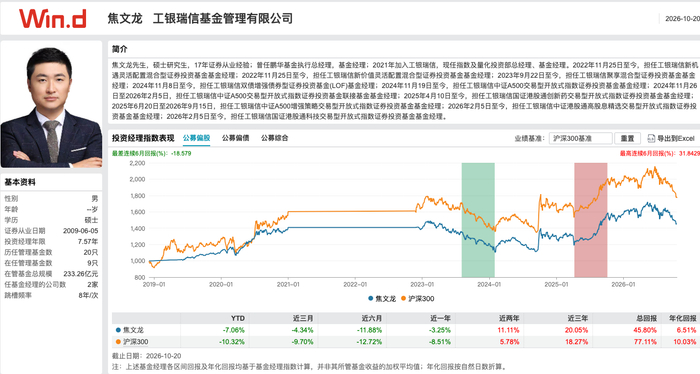
Task: Click the green worst-6-month shaded region
Action: point(478,220)
